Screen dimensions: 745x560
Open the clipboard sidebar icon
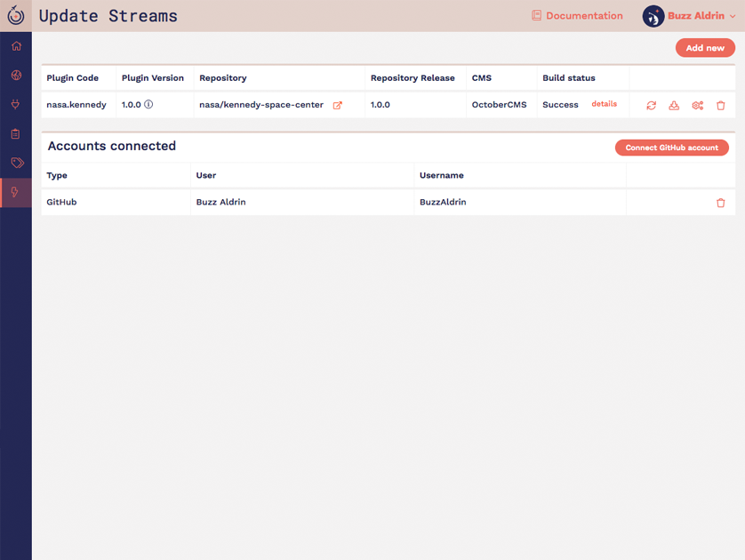(x=16, y=133)
